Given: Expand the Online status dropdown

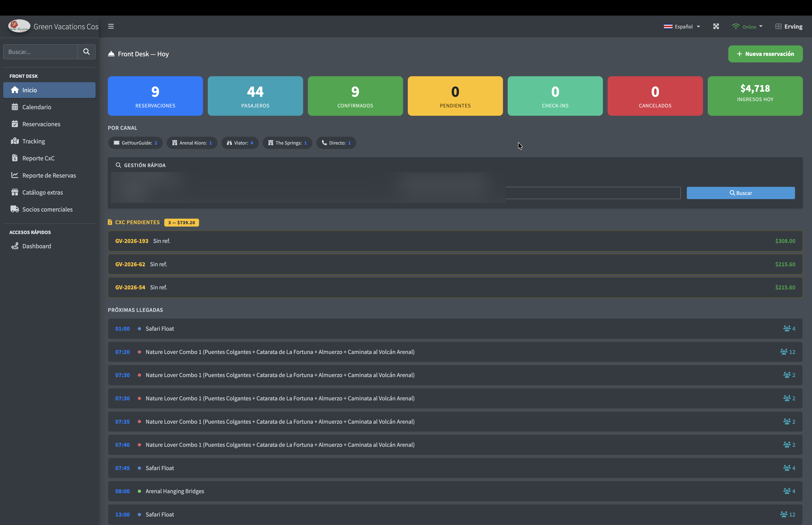Looking at the screenshot, I should 747,26.
